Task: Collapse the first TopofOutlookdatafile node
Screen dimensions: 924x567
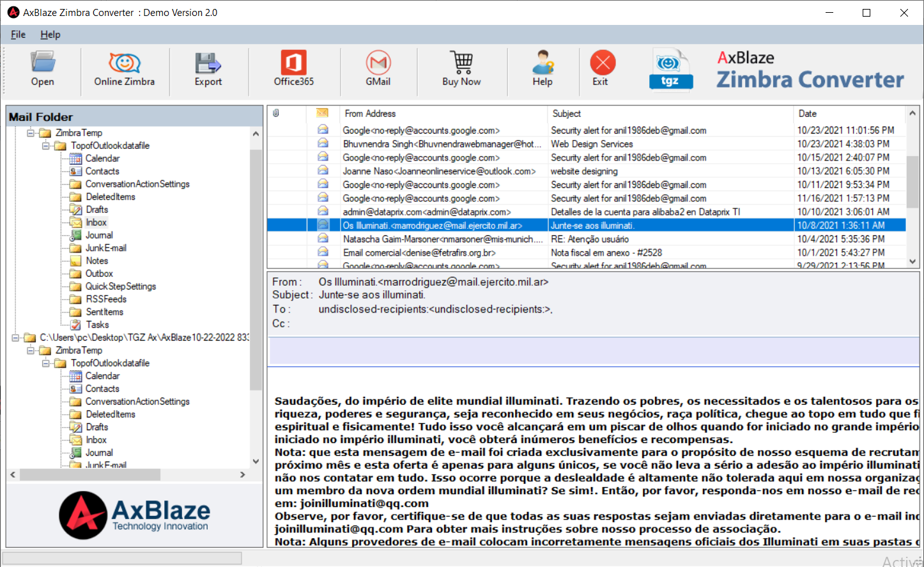Action: 45,146
